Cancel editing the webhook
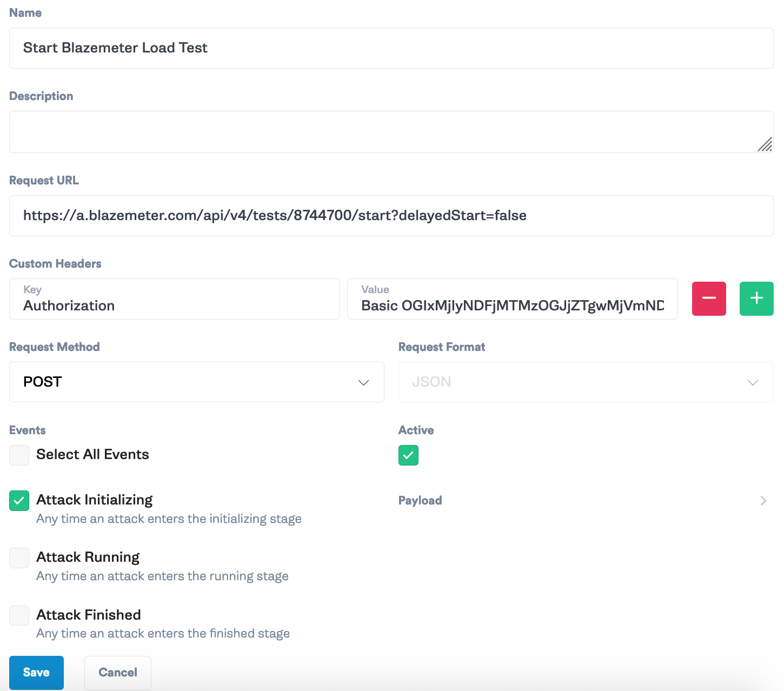 118,673
